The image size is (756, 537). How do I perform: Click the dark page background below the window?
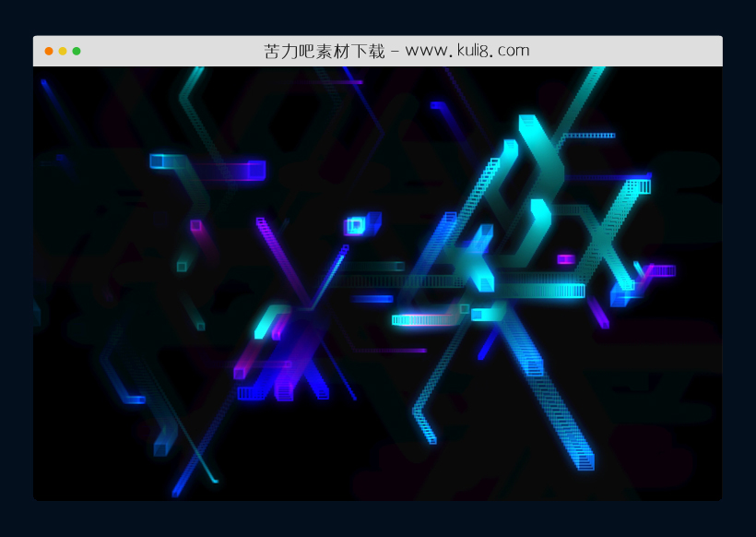tap(378, 519)
